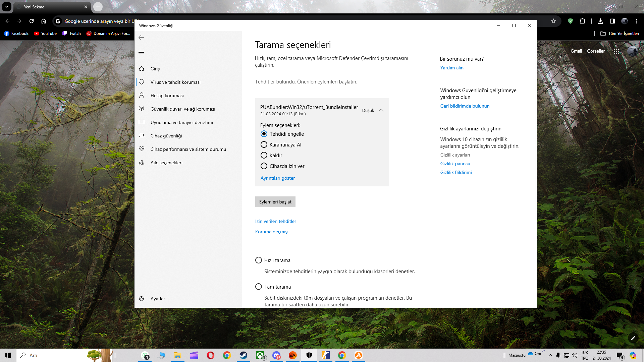Image resolution: width=644 pixels, height=362 pixels.
Task: Select the Karantinaya Al radio option
Action: click(x=264, y=144)
